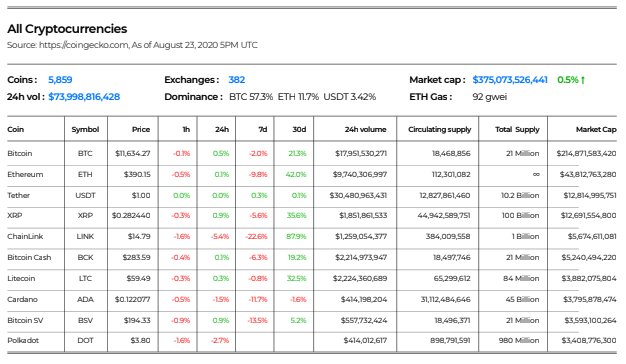626x364 pixels.
Task: Click the ChainLink coin name
Action: pyautogui.click(x=25, y=236)
